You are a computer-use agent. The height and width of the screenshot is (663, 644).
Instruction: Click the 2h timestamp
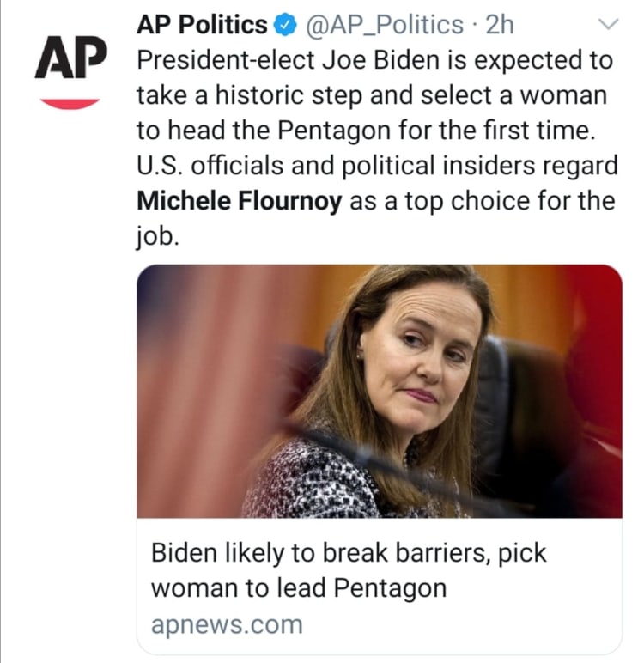point(499,27)
